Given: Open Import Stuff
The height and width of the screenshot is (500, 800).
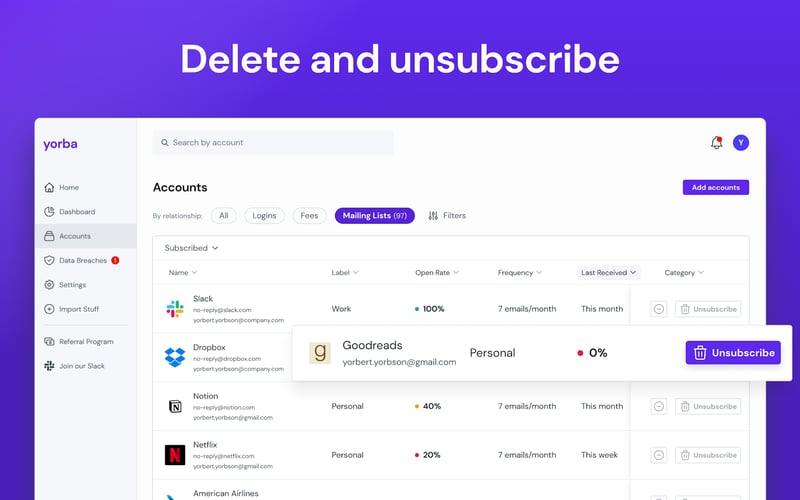Looking at the screenshot, I should coord(71,309).
